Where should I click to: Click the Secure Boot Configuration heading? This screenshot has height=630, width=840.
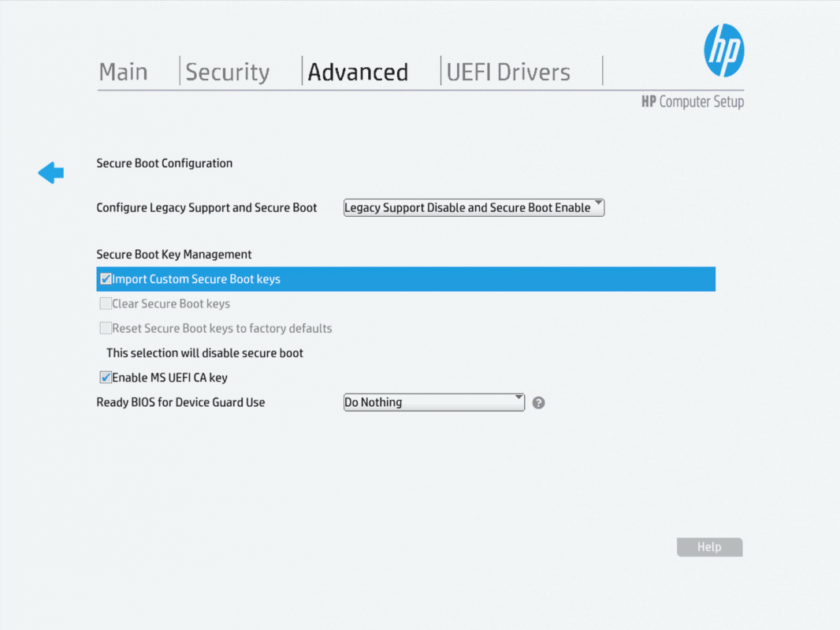(165, 163)
